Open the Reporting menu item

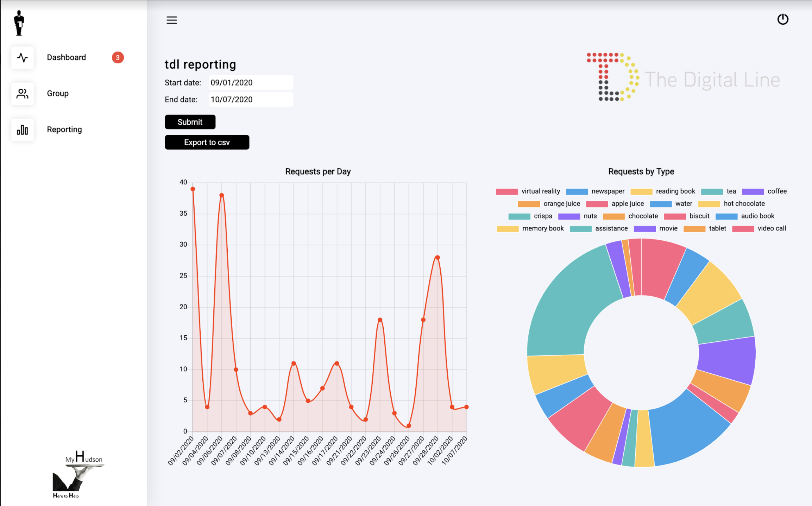pos(64,130)
